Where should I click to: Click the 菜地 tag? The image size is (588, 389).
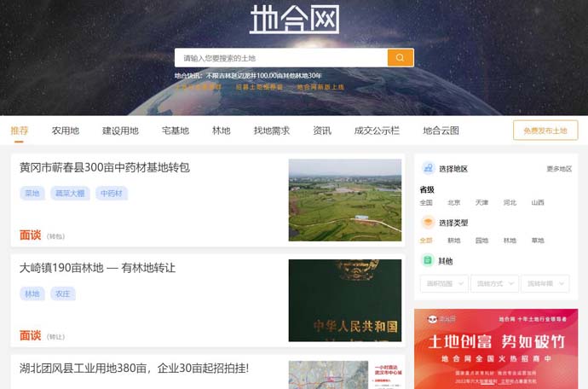pos(32,194)
